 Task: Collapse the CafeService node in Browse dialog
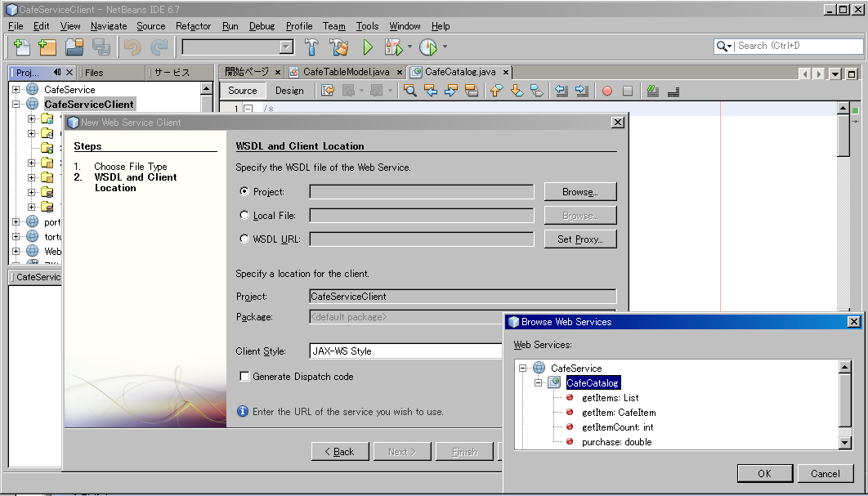(x=522, y=369)
